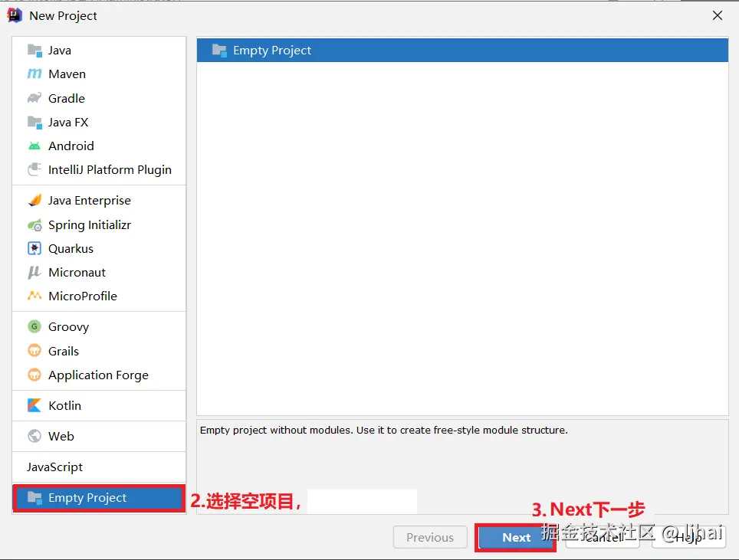Select Java project type
Image resolution: width=739 pixels, height=560 pixels.
click(x=99, y=51)
